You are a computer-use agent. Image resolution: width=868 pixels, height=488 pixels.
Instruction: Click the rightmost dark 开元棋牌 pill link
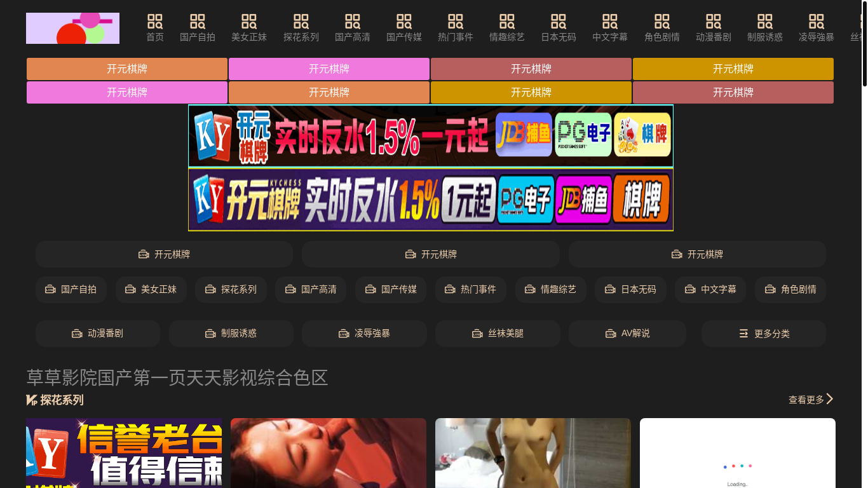pos(697,254)
